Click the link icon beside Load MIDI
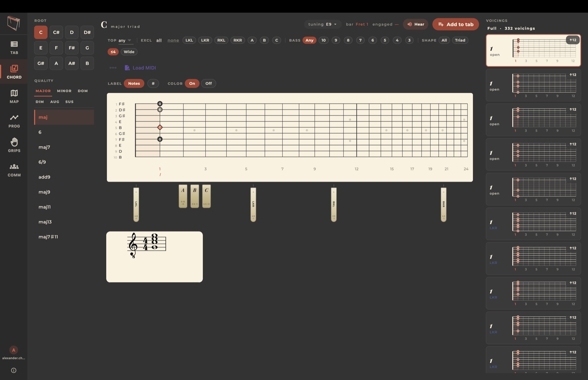The width and height of the screenshot is (588, 380). coord(113,68)
